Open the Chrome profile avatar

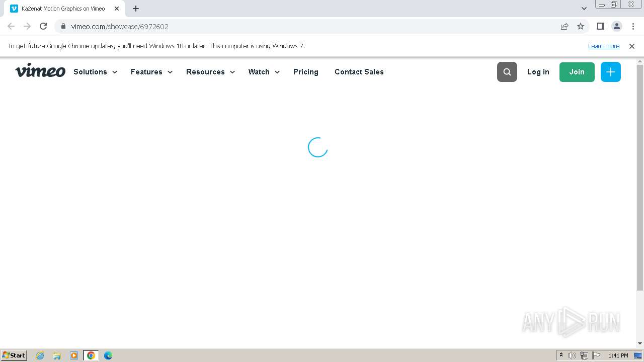click(616, 26)
